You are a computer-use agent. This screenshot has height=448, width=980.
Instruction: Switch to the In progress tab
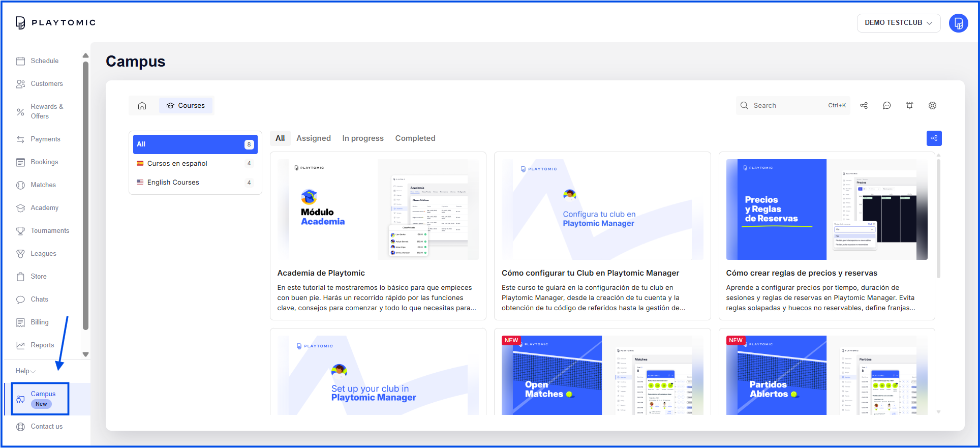point(362,138)
